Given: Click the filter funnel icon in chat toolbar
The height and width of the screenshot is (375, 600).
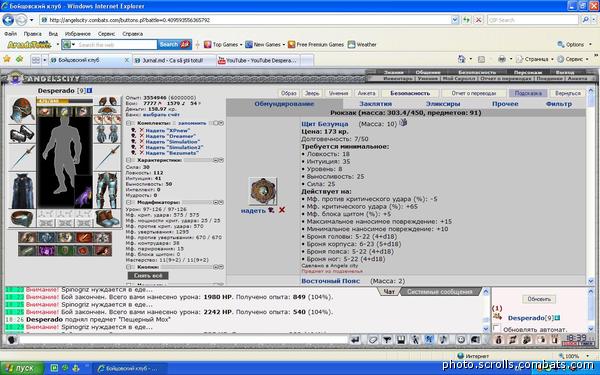Looking at the screenshot, I should tap(387, 340).
